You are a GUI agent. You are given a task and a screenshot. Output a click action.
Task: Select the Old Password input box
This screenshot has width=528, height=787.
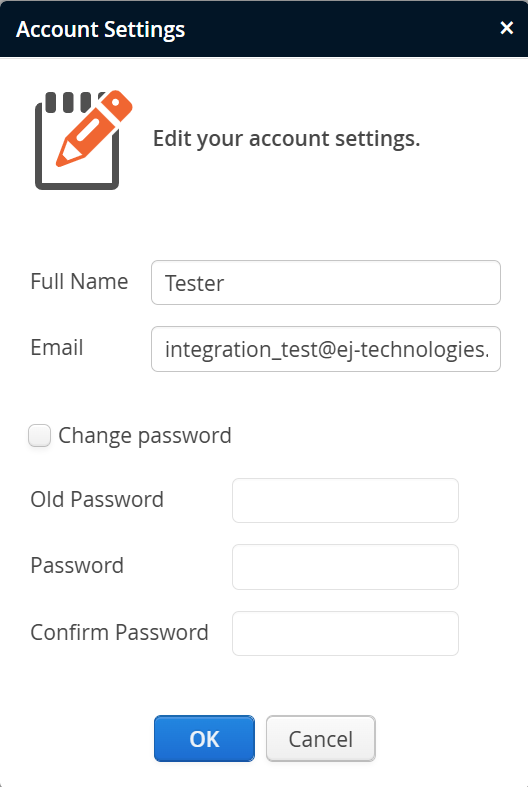[345, 500]
